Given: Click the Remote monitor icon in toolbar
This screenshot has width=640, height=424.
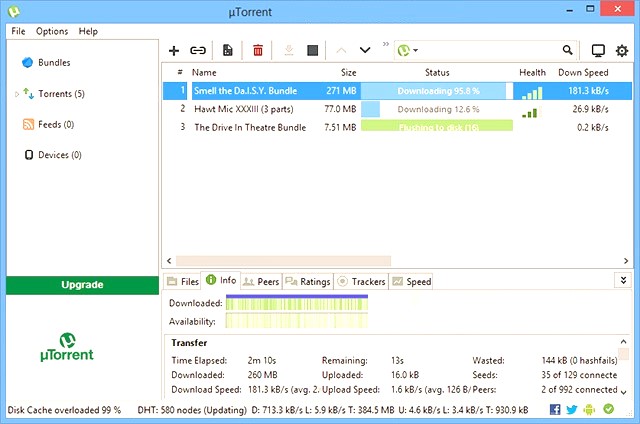Looking at the screenshot, I should [598, 51].
